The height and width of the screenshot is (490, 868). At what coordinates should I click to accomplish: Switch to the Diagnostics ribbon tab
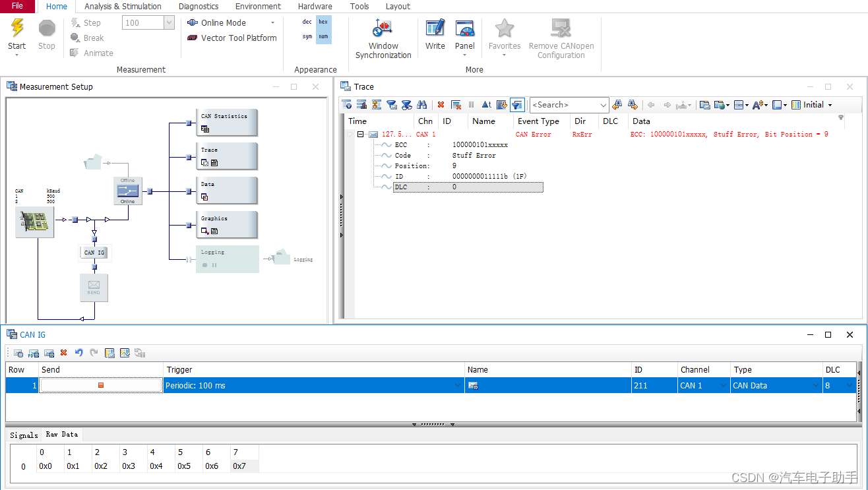(x=199, y=7)
